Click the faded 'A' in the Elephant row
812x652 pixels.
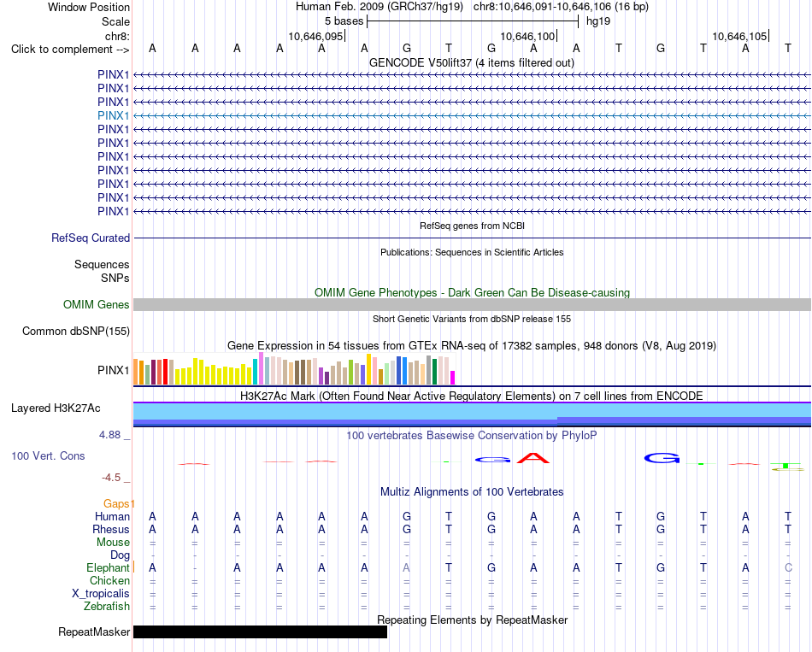point(407,568)
